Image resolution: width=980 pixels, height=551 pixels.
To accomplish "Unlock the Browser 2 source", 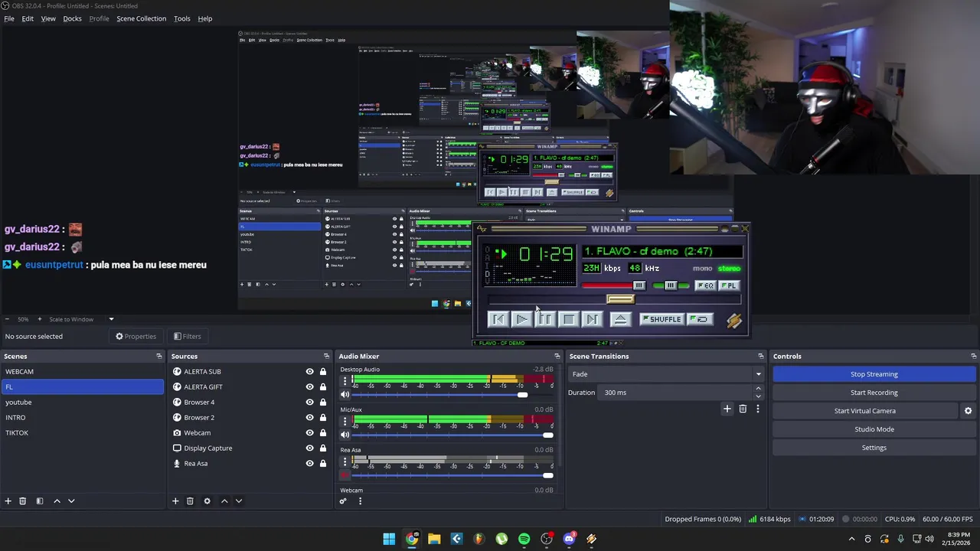I will [323, 418].
